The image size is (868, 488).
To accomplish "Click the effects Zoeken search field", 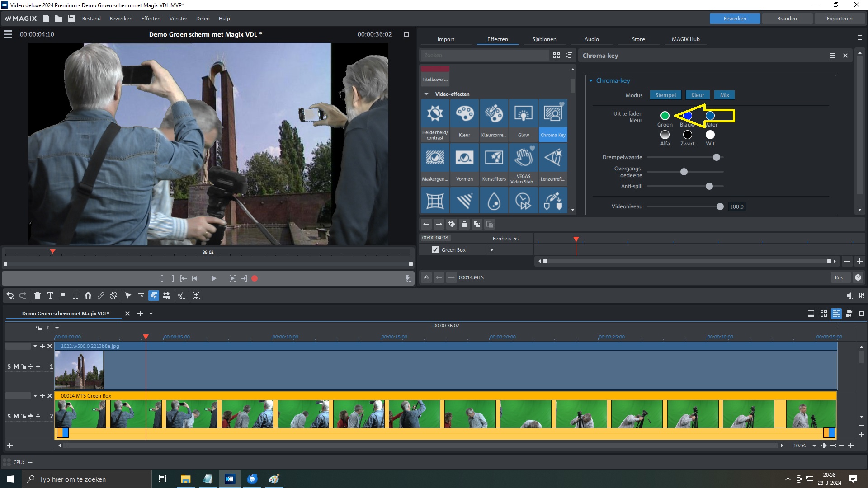I will point(485,55).
